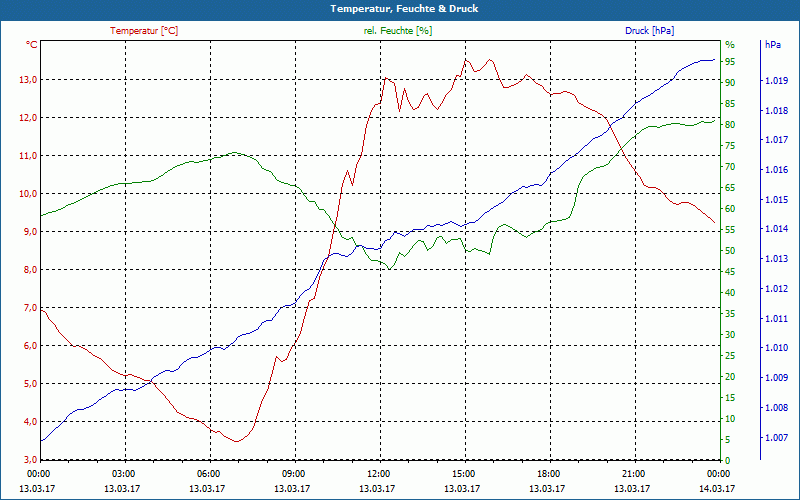The height and width of the screenshot is (500, 800).
Task: Select the red 'Temperatur [°C]' legend label
Action: tap(144, 31)
